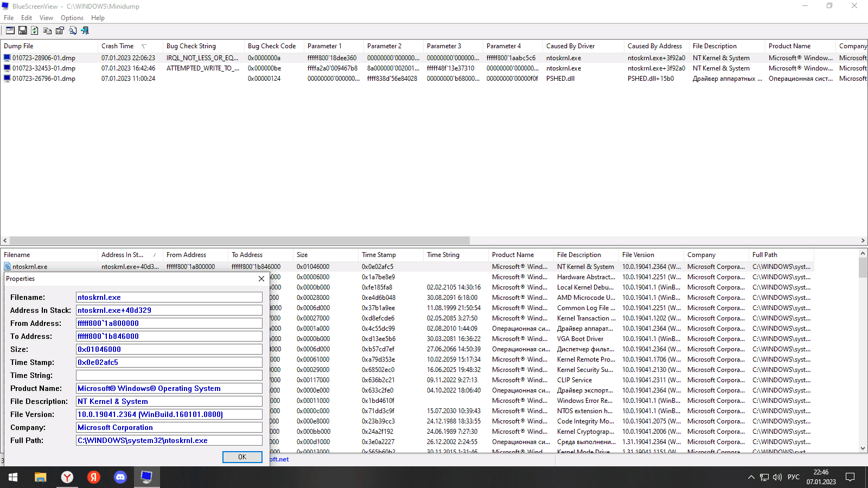Viewport: 868px width, 488px height.
Task: Sort by Bug Check Code column header
Action: point(274,46)
